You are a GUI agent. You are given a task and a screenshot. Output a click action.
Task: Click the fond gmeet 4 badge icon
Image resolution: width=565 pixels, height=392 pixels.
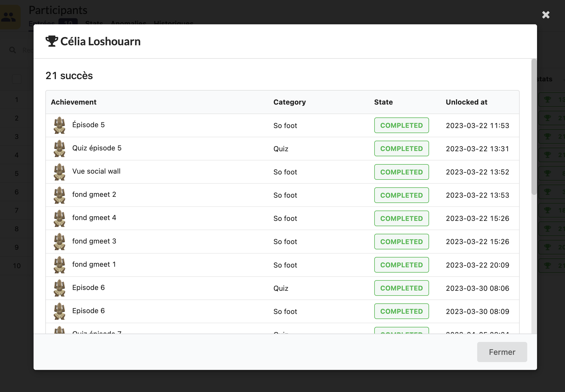60,218
